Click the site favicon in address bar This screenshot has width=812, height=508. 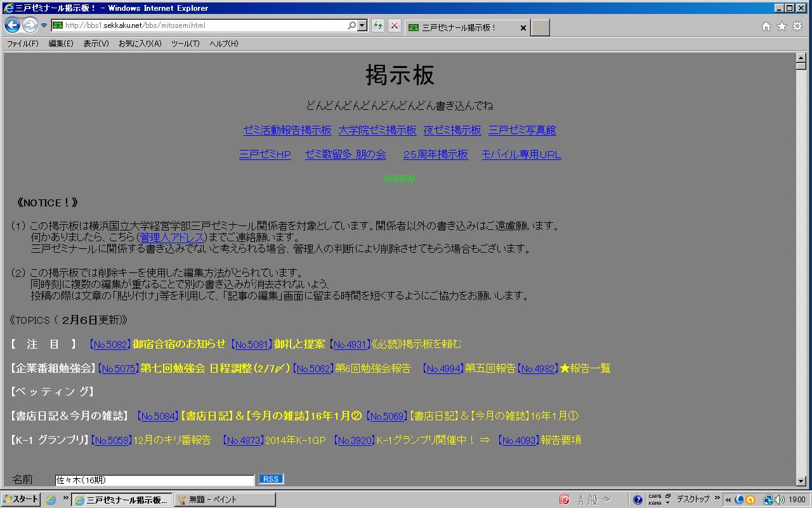57,25
